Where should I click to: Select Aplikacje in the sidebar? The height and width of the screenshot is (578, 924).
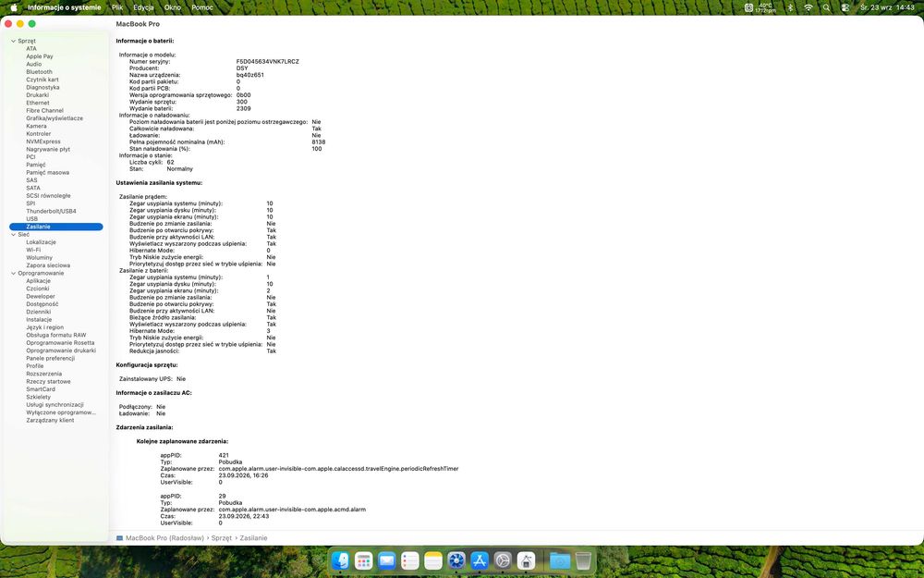pos(38,281)
